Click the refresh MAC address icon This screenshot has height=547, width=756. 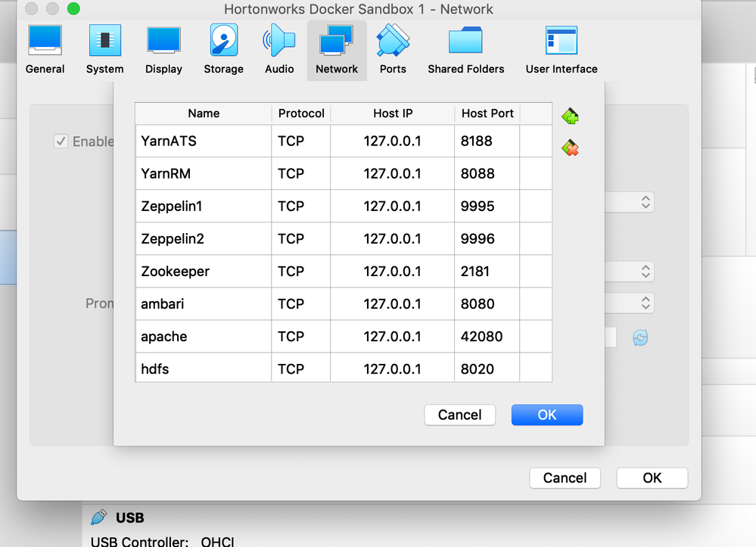tap(639, 337)
